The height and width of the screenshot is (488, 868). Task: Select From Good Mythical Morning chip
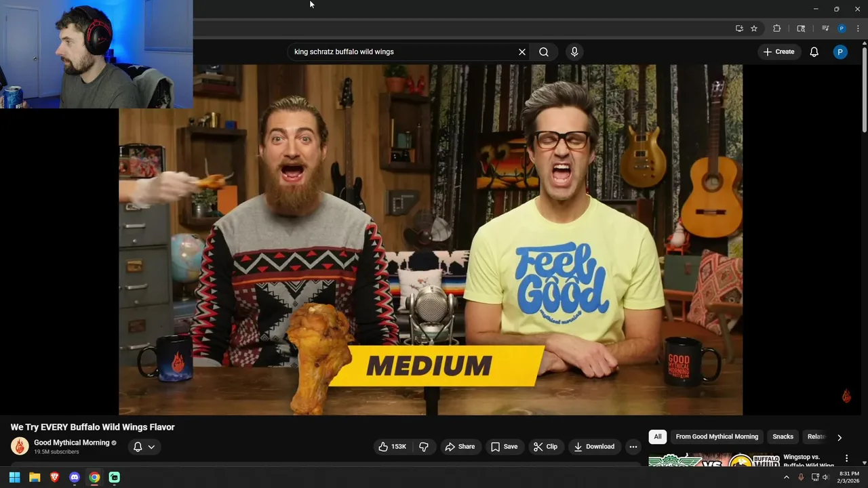click(717, 437)
